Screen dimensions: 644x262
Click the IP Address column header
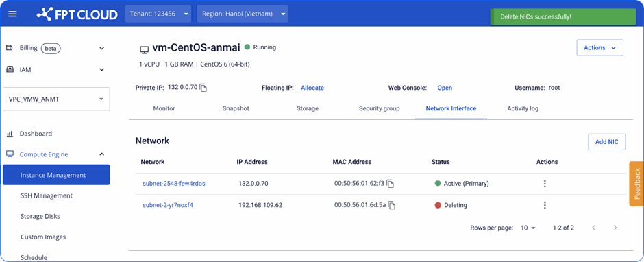tap(252, 162)
